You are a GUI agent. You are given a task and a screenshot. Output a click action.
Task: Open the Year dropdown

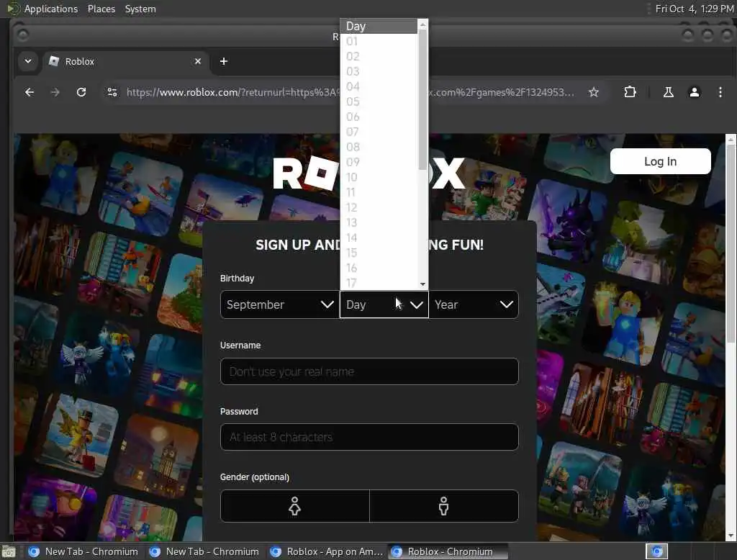point(474,304)
